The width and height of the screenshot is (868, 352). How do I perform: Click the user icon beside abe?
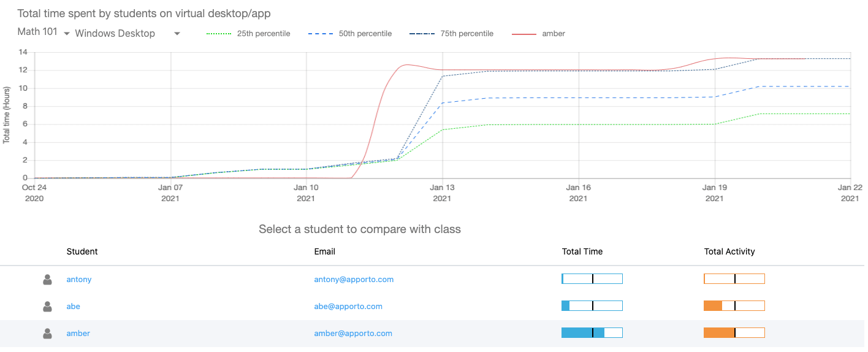[x=47, y=307]
